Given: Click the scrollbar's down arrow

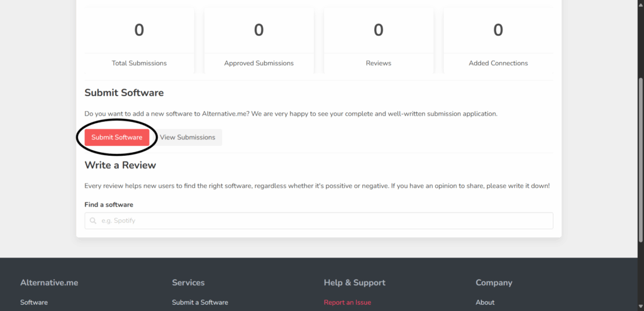Looking at the screenshot, I should 640,307.
